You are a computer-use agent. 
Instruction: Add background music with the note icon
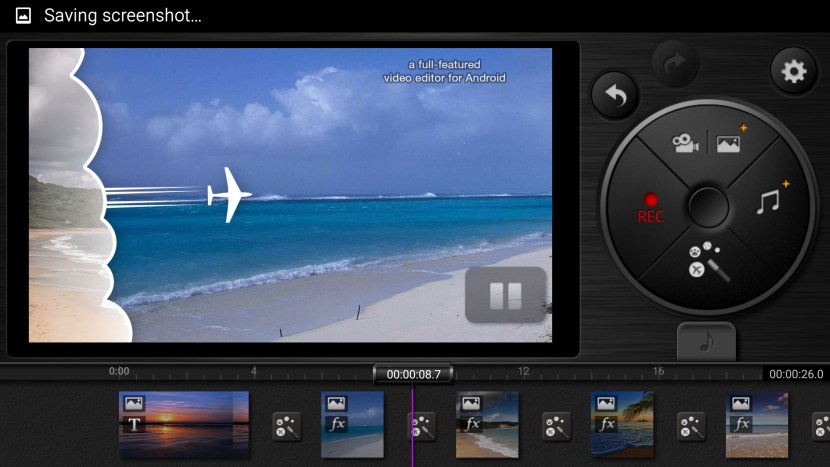click(769, 202)
